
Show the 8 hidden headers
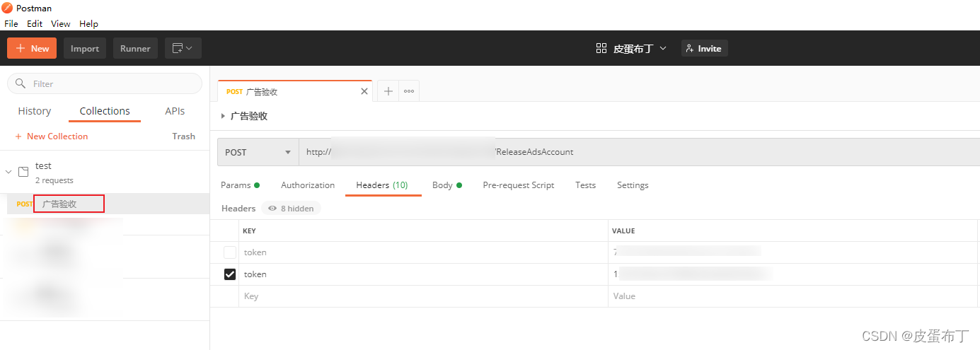tap(291, 209)
